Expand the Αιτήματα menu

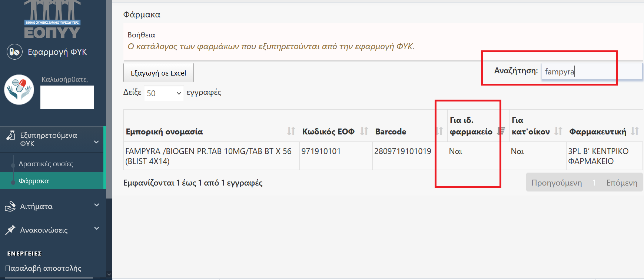(x=96, y=205)
